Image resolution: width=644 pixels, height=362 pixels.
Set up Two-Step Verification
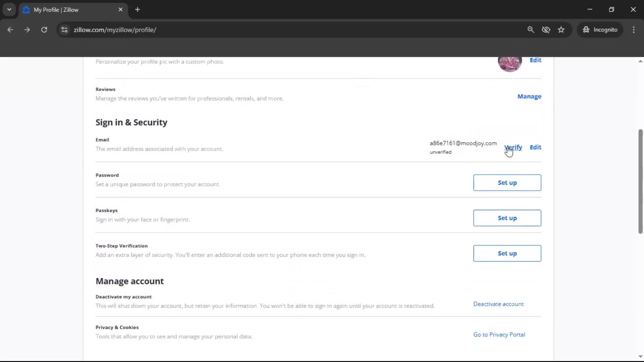[x=507, y=253]
